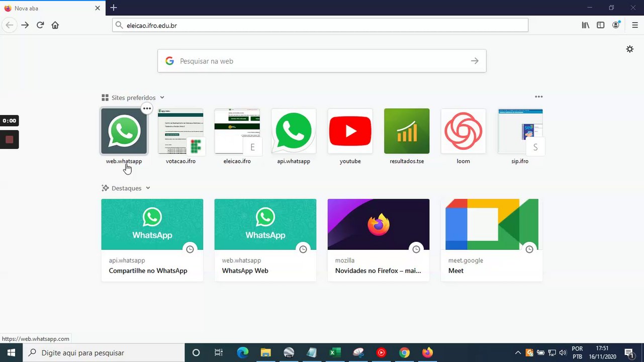This screenshot has height=362, width=644.
Task: Open the notification center icon
Action: (629, 352)
